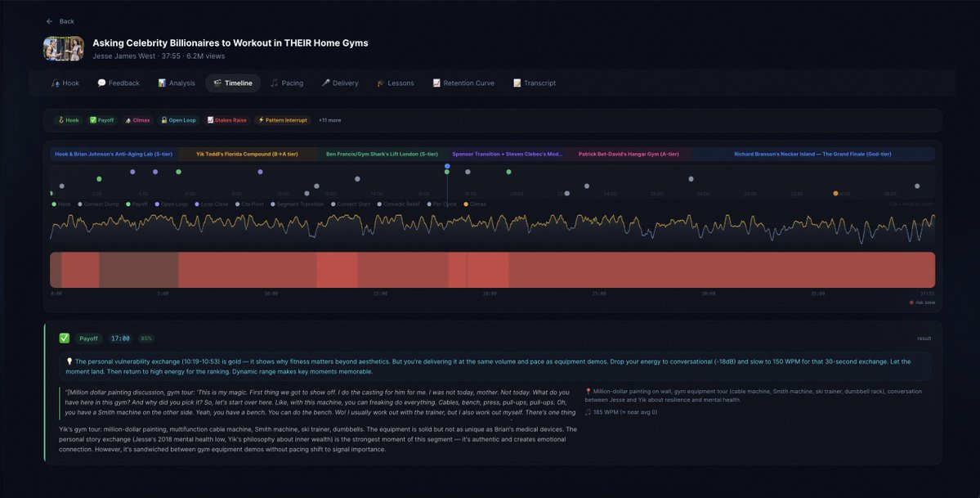Click the orange Climax marker on the timeline

(x=835, y=193)
